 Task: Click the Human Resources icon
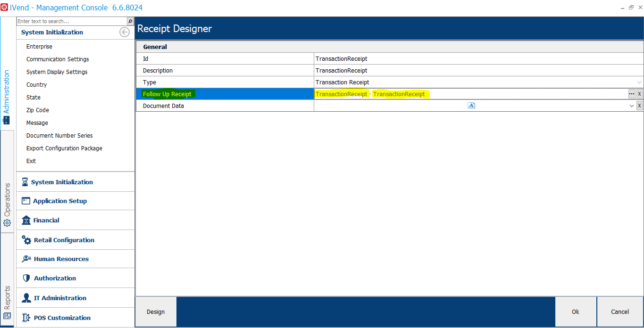click(26, 259)
